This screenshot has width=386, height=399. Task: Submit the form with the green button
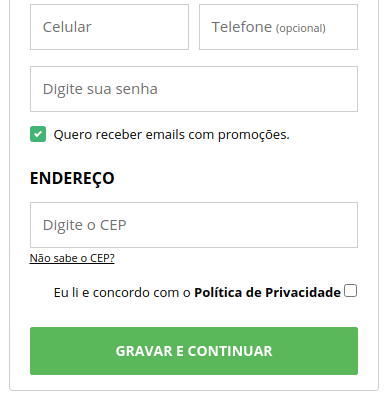pos(194,351)
